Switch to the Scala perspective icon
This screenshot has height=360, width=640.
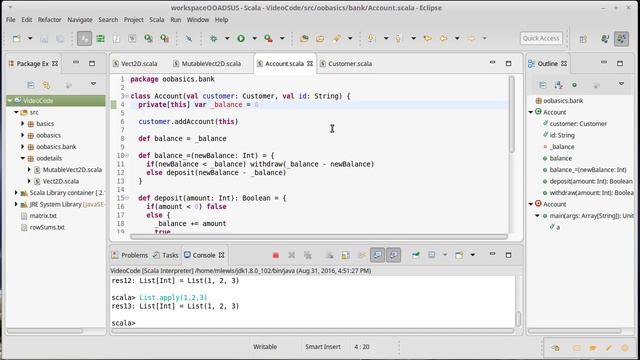click(x=622, y=39)
